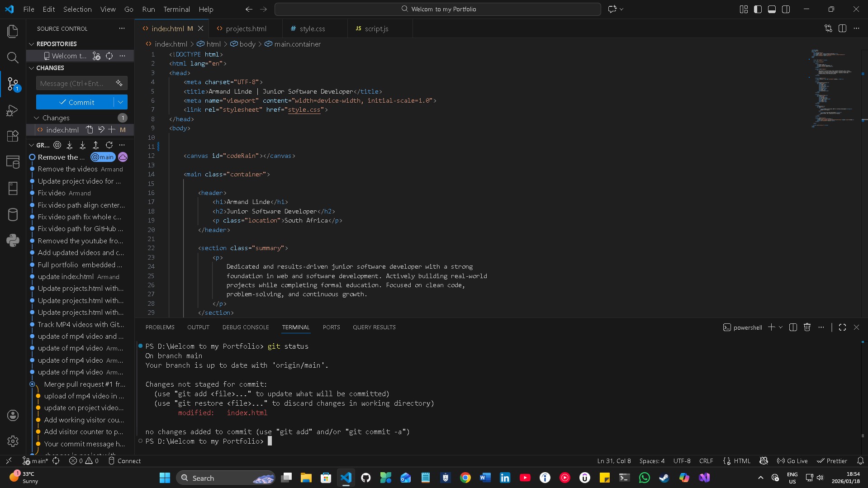Switch to the style.css tab
The height and width of the screenshot is (488, 868).
[312, 28]
